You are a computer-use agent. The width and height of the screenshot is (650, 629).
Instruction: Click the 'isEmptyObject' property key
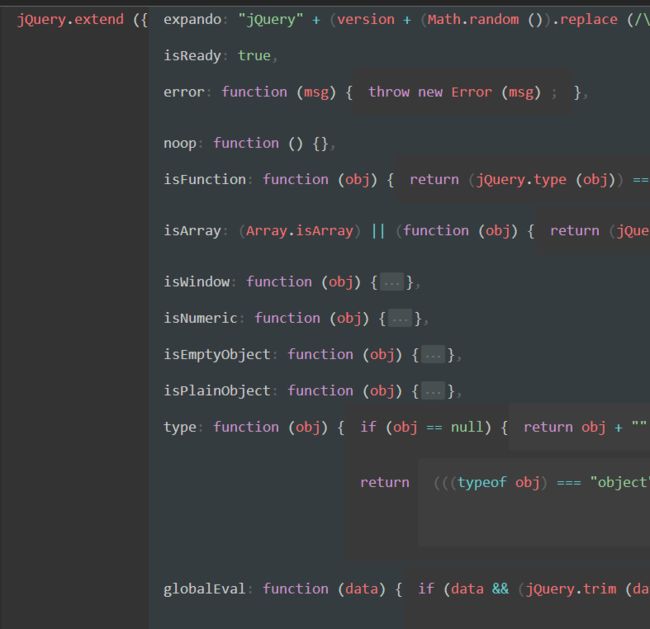click(217, 355)
